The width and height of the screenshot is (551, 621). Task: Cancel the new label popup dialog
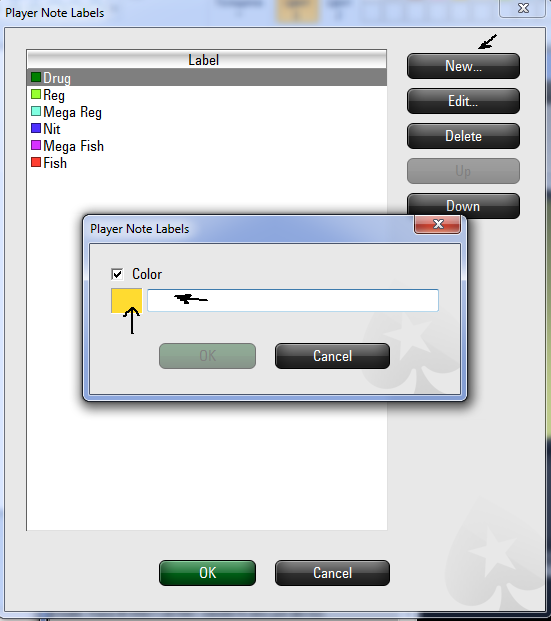pos(332,356)
